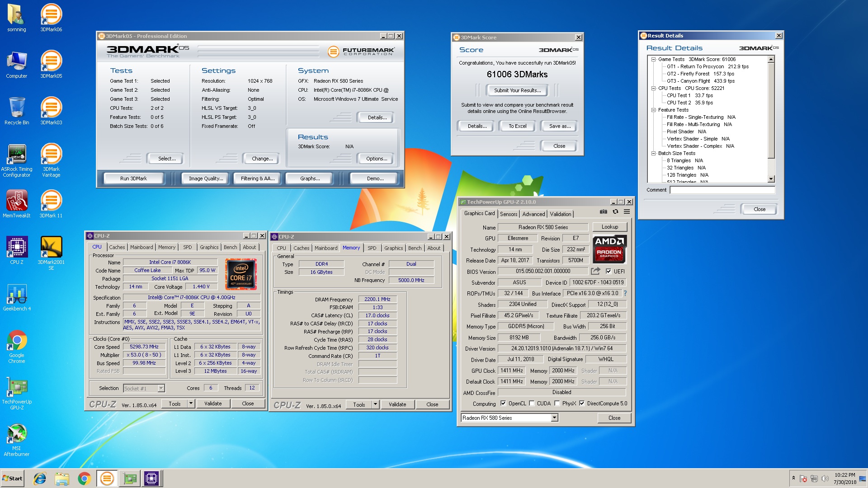The height and width of the screenshot is (488, 868).
Task: Show hidden system tray icons
Action: point(793,478)
